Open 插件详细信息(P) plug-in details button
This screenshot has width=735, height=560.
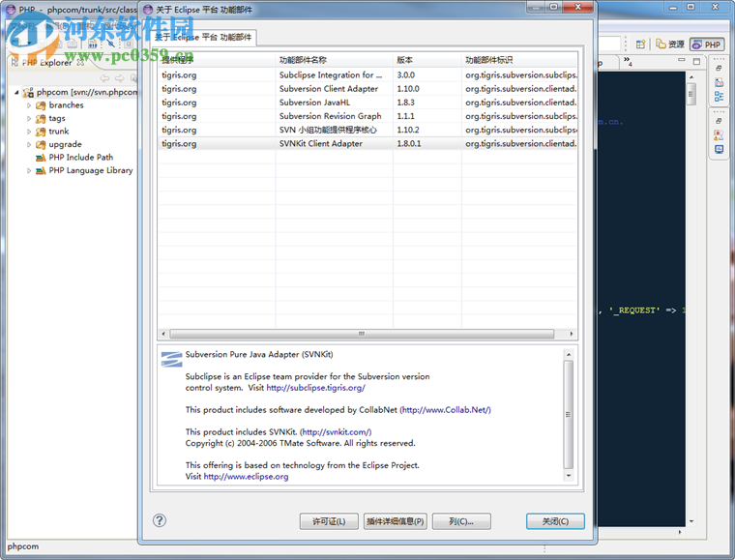(x=396, y=521)
